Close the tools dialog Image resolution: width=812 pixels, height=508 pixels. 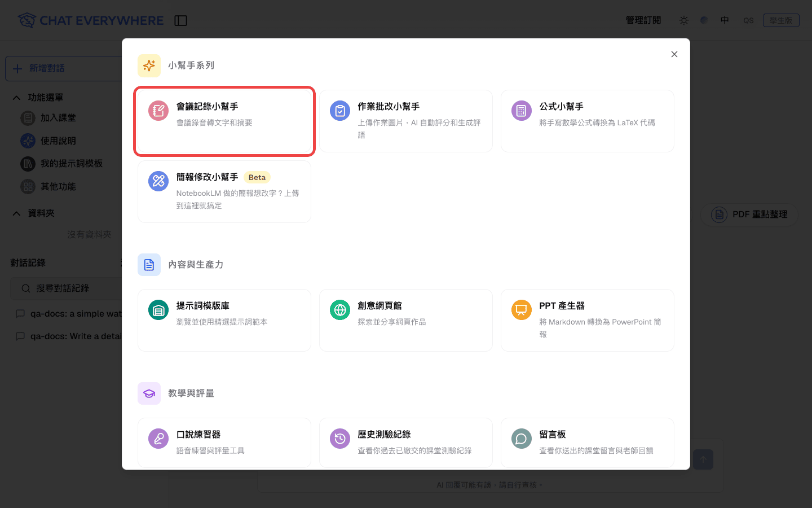pyautogui.click(x=674, y=54)
